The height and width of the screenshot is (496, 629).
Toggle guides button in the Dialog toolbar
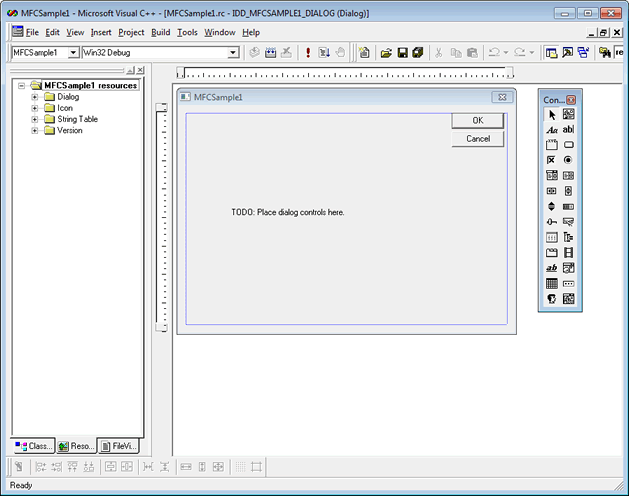click(x=257, y=467)
